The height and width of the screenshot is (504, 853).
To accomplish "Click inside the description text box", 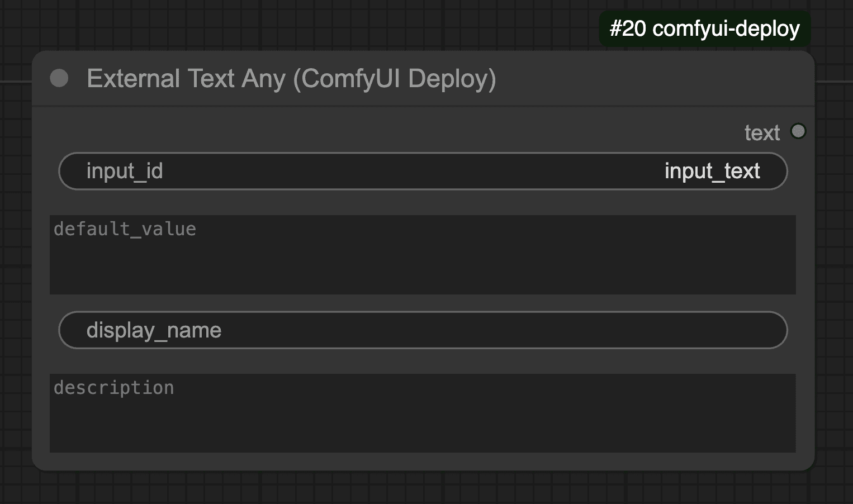I will [423, 413].
